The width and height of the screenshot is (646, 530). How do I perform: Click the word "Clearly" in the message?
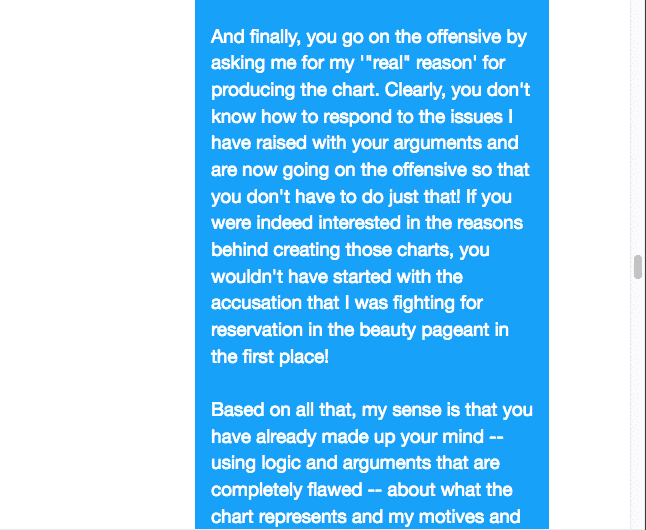415,90
